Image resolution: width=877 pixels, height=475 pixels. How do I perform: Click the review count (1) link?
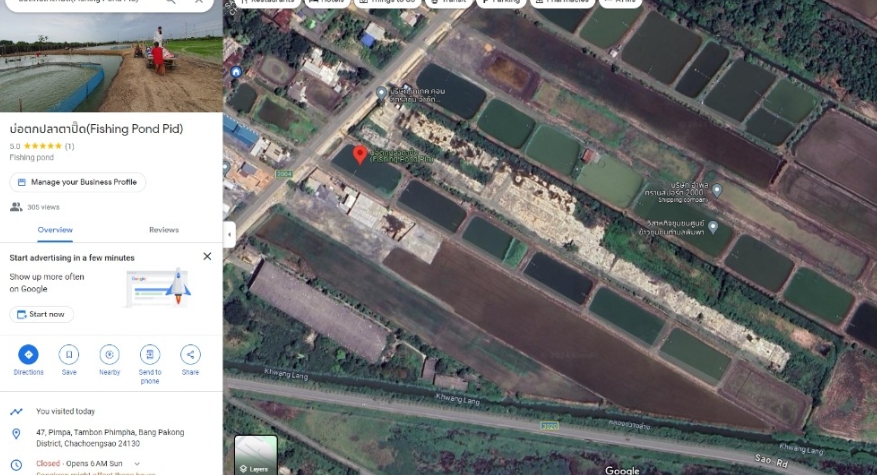pos(69,147)
